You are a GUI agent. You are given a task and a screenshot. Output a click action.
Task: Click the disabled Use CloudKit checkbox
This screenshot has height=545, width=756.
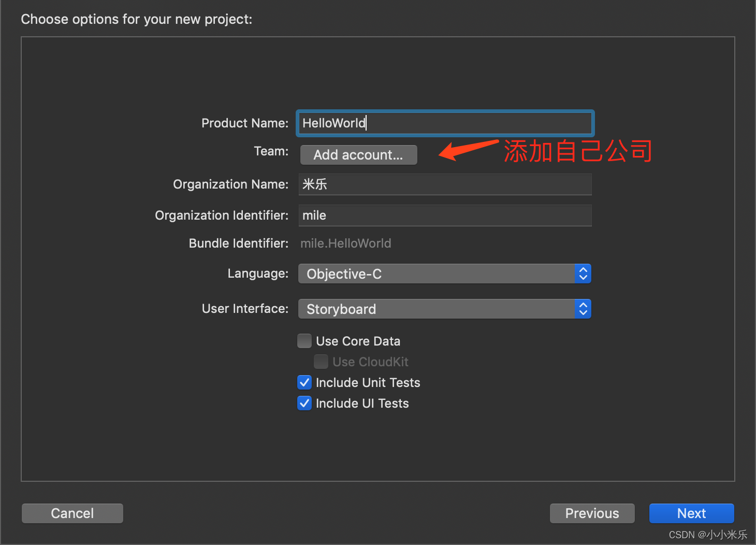(x=321, y=362)
